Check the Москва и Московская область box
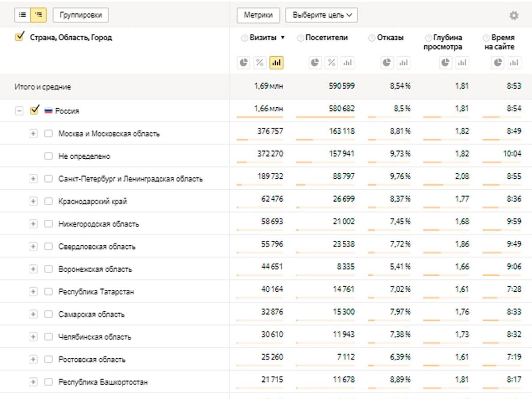The width and height of the screenshot is (532, 399). point(48,133)
